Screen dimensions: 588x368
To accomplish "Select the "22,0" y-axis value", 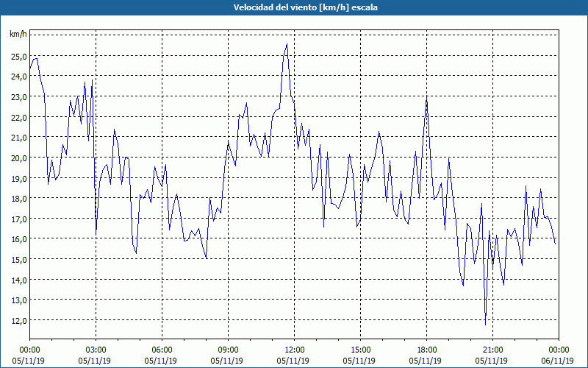I will pyautogui.click(x=19, y=118).
